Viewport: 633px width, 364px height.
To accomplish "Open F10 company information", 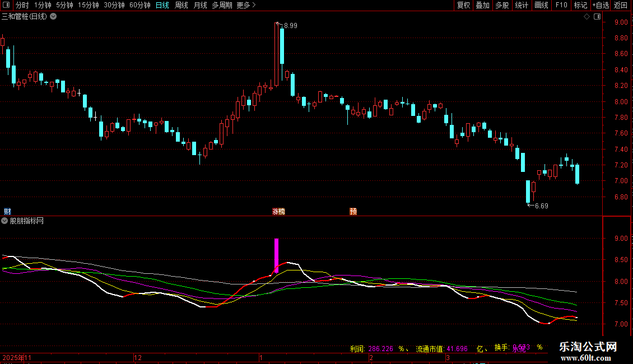I will [x=561, y=5].
